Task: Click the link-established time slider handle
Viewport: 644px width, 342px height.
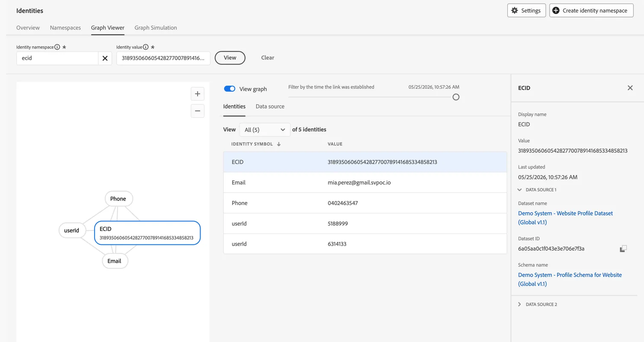Action: tap(456, 97)
